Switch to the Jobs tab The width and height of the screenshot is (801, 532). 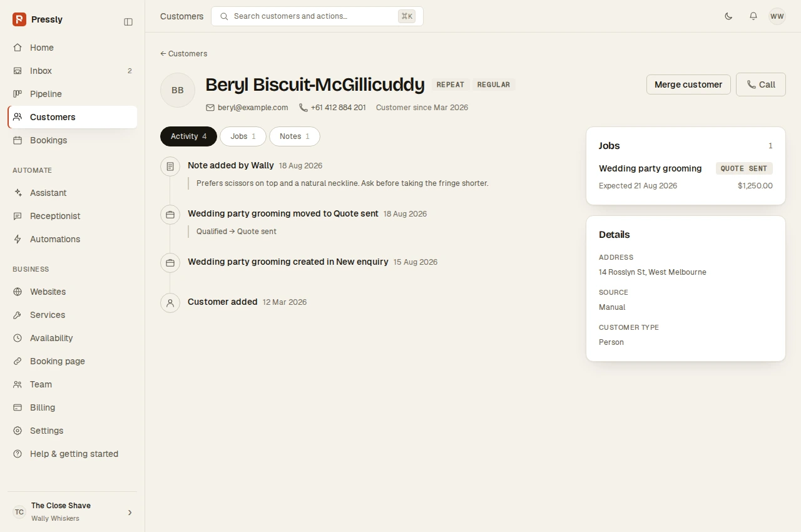tap(243, 136)
